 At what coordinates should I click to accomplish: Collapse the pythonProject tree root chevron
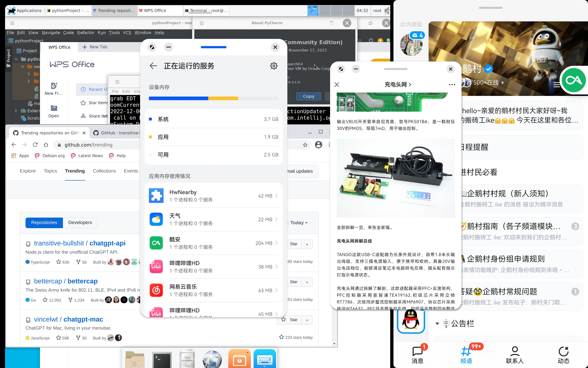(16, 59)
